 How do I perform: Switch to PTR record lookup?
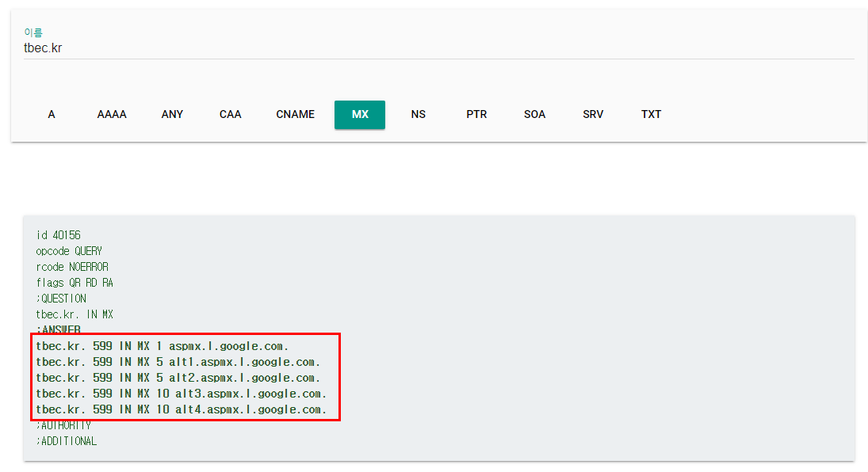coord(476,115)
